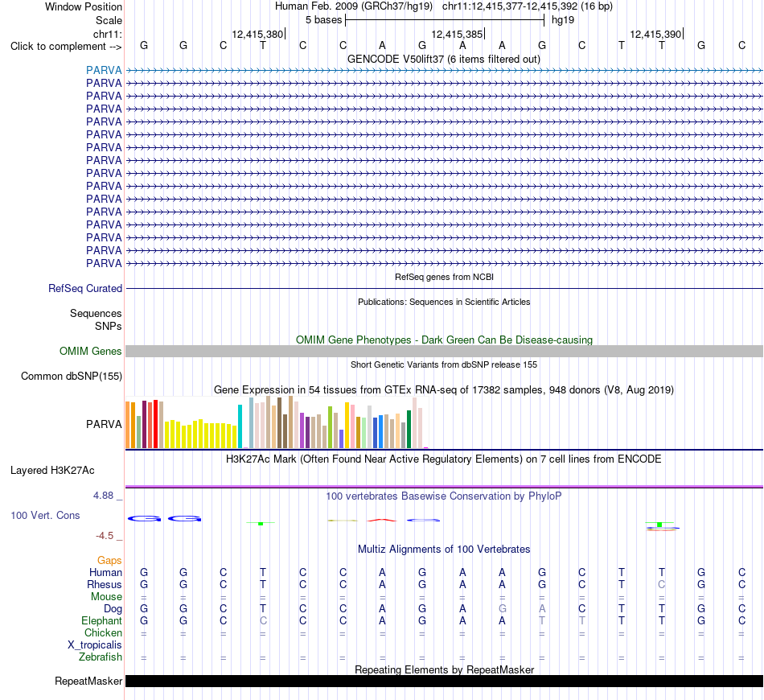Click the red A glyph in PhyloP track
This screenshot has height=700, width=764.
(x=382, y=520)
